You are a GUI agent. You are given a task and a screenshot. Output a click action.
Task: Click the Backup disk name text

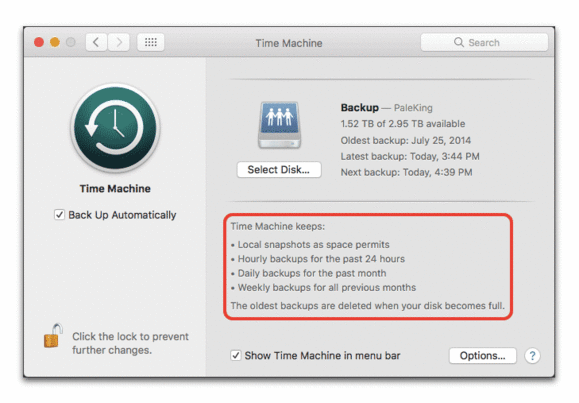pos(359,107)
